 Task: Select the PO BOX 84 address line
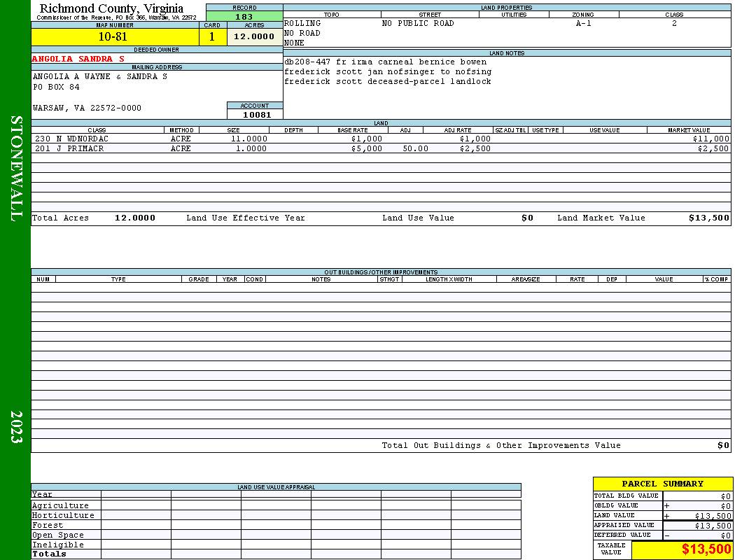pyautogui.click(x=56, y=87)
